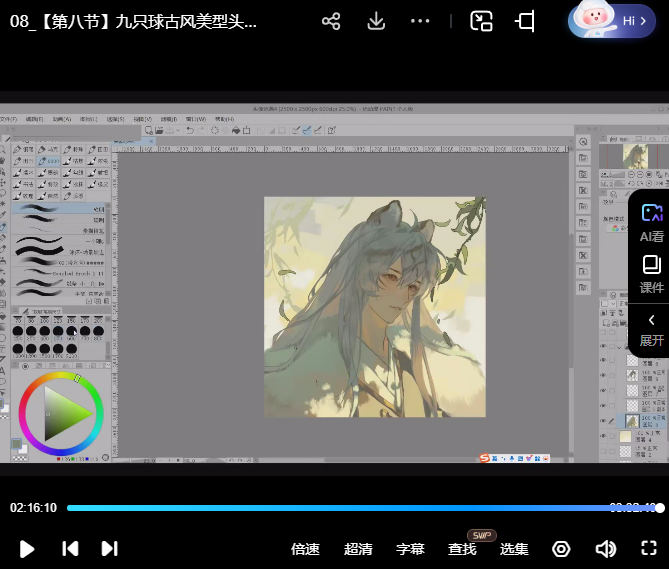The image size is (669, 569).
Task: Enable picture-in-picture mini player mode
Action: pyautogui.click(x=482, y=21)
